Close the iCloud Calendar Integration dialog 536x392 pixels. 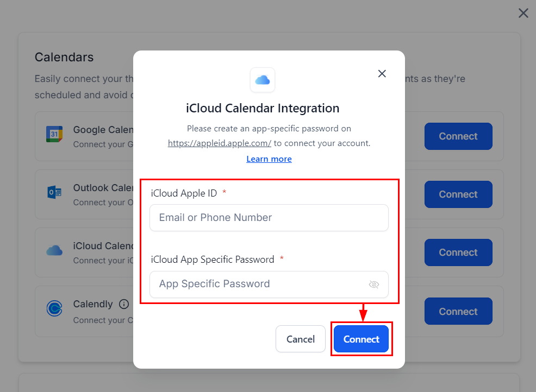click(x=382, y=74)
